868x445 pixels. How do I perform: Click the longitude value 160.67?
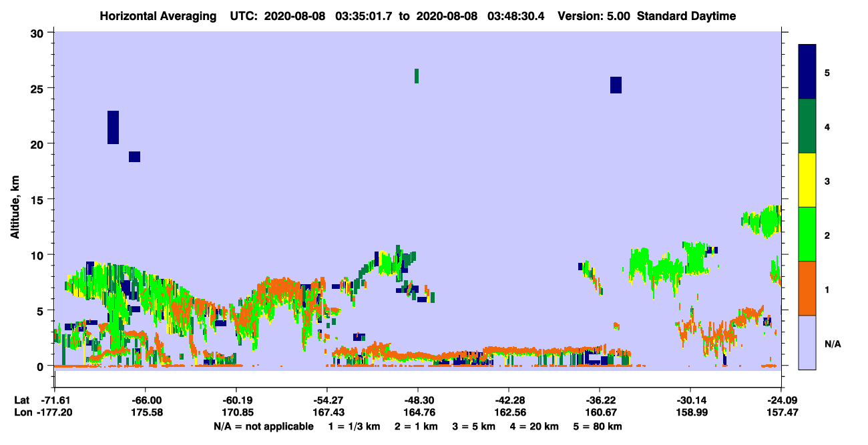point(600,413)
